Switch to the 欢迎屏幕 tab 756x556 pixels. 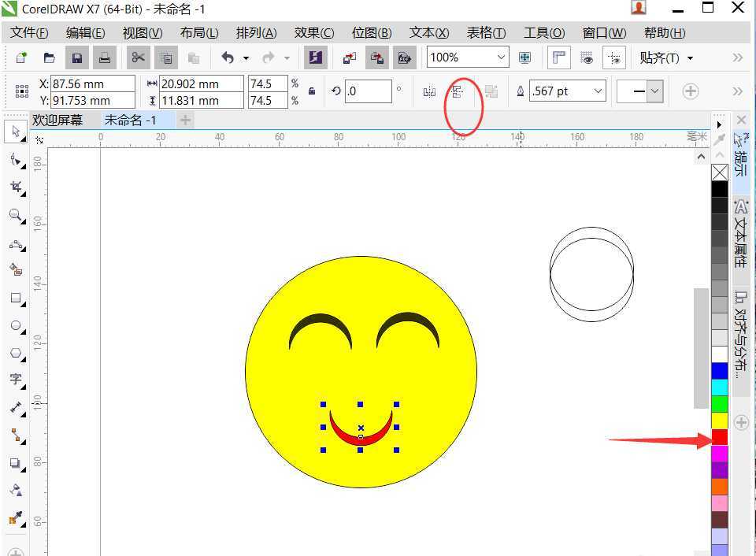(x=57, y=120)
